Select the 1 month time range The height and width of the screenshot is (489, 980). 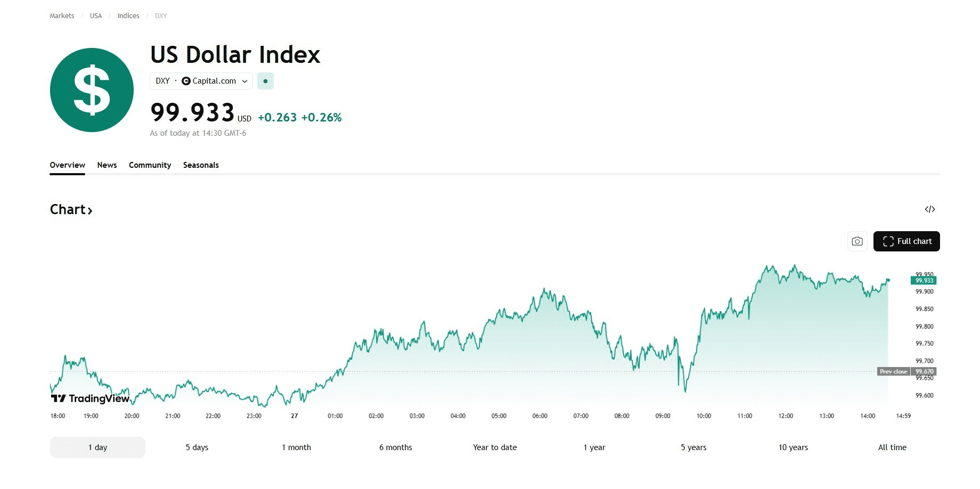coord(296,447)
